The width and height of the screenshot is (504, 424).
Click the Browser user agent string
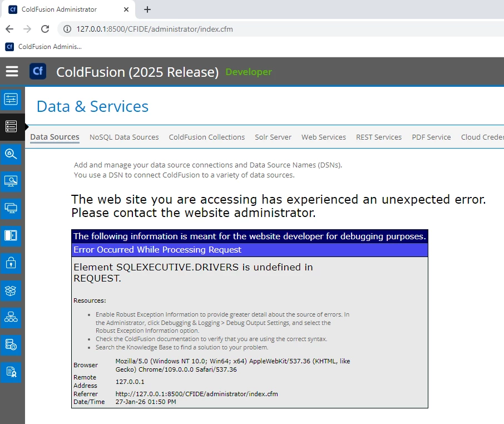233,365
